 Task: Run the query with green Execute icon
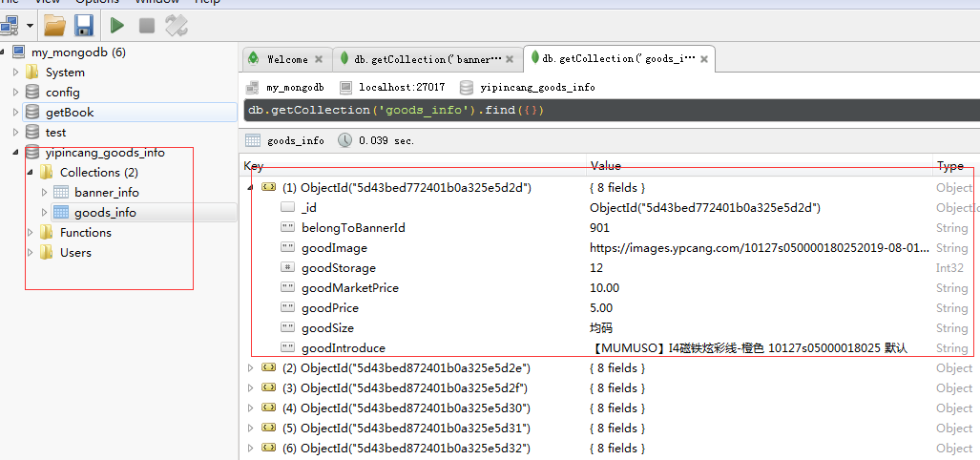point(116,25)
